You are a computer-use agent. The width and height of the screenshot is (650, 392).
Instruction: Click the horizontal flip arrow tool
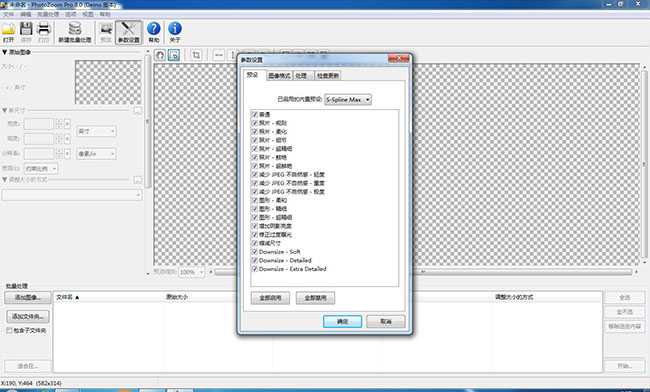tap(219, 55)
